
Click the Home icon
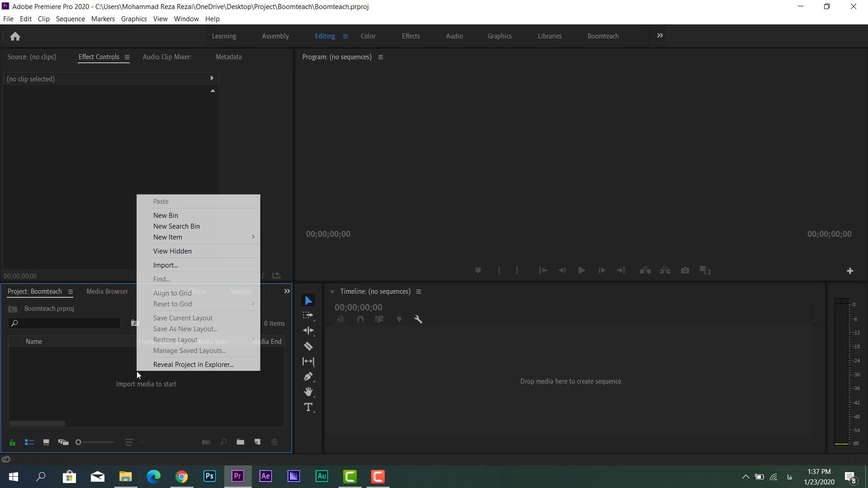[x=15, y=36]
